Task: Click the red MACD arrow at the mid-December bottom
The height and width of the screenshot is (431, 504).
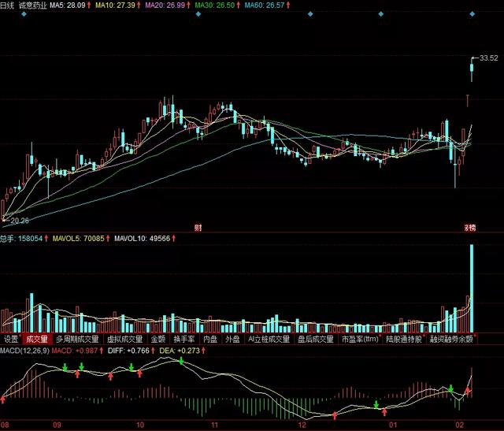Action: tap(334, 415)
